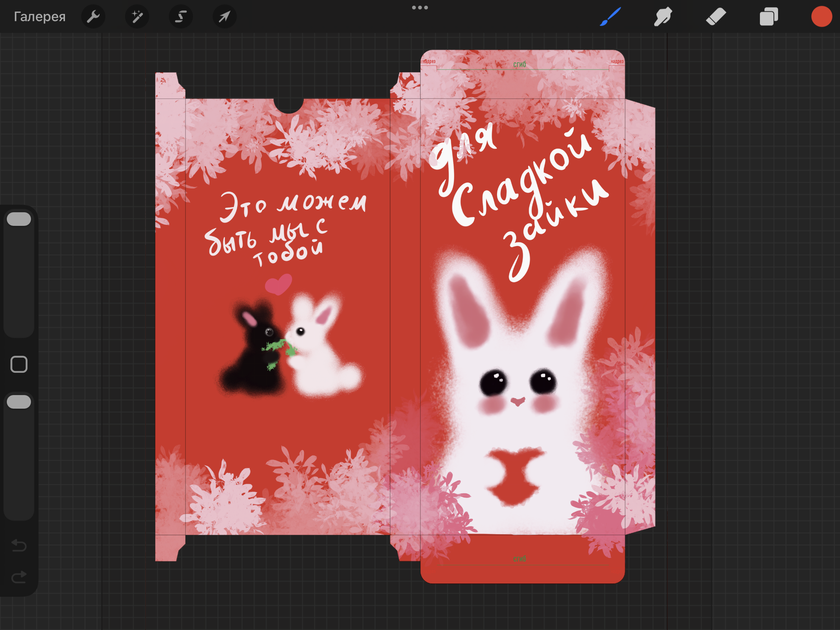Redo the last undone action
Viewport: 840px width, 630px height.
click(x=19, y=577)
